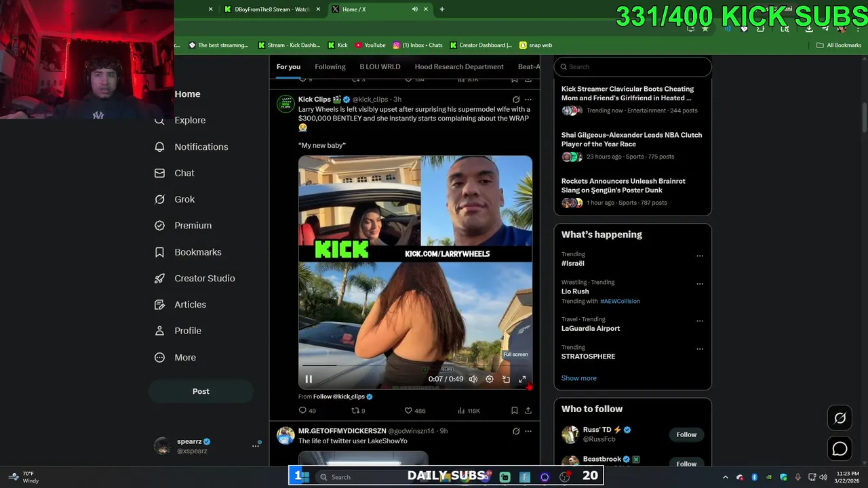This screenshot has height=488, width=868.
Task: Click the taskbar volume icon
Action: (x=823, y=477)
